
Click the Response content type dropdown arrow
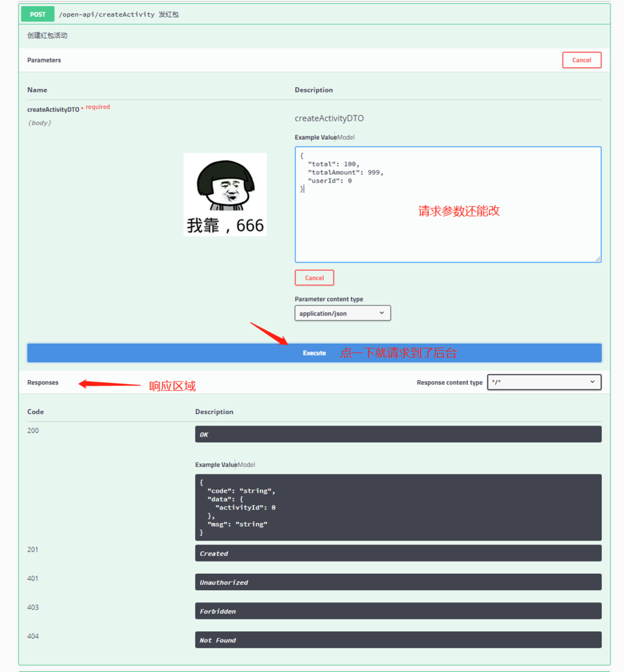pyautogui.click(x=592, y=382)
